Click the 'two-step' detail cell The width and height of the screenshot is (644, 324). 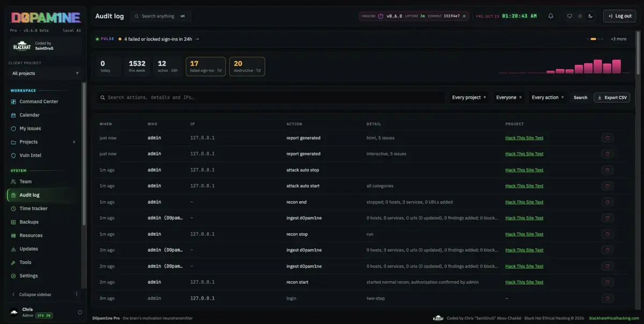point(376,298)
